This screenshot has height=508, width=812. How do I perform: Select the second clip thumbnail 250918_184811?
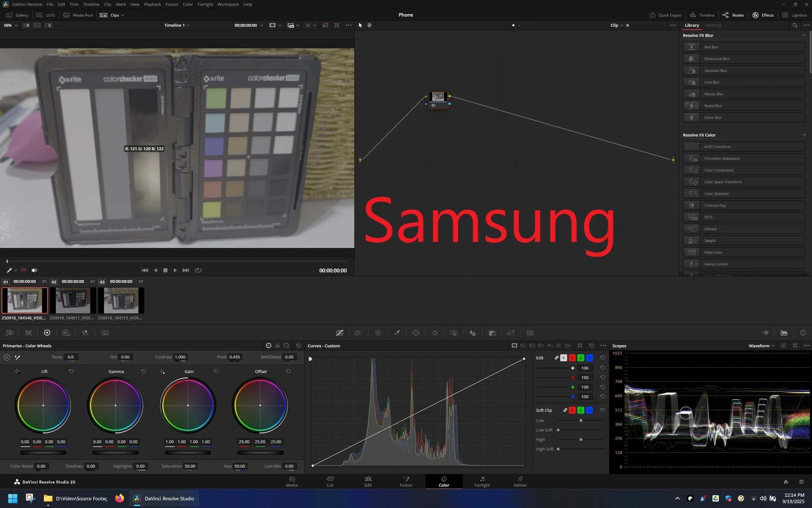(72, 300)
